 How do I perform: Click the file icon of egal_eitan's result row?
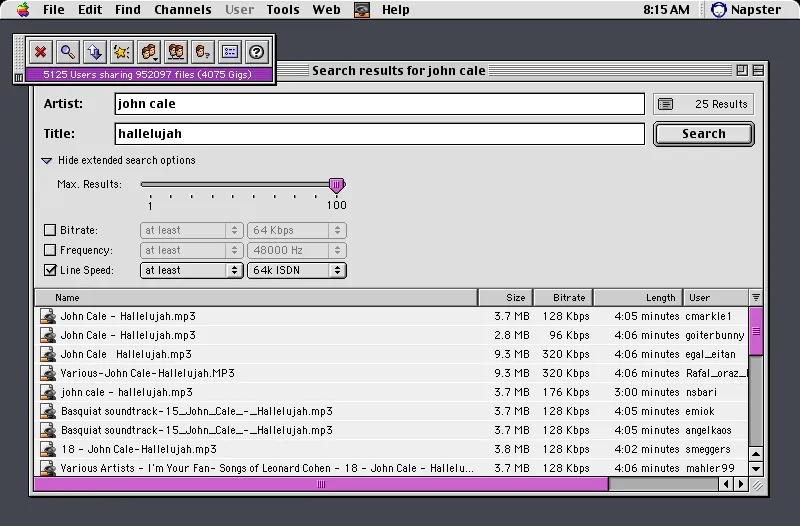click(x=48, y=354)
